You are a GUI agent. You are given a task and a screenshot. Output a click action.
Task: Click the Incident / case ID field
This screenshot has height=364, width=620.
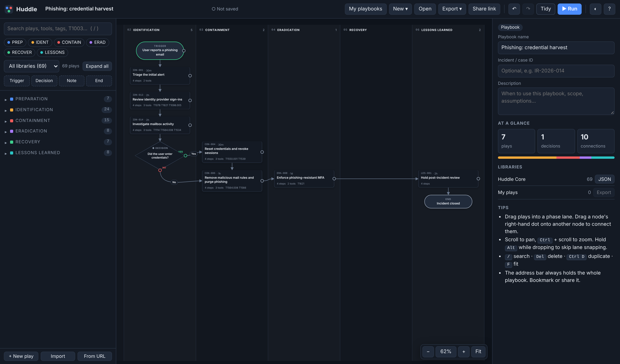pos(556,71)
